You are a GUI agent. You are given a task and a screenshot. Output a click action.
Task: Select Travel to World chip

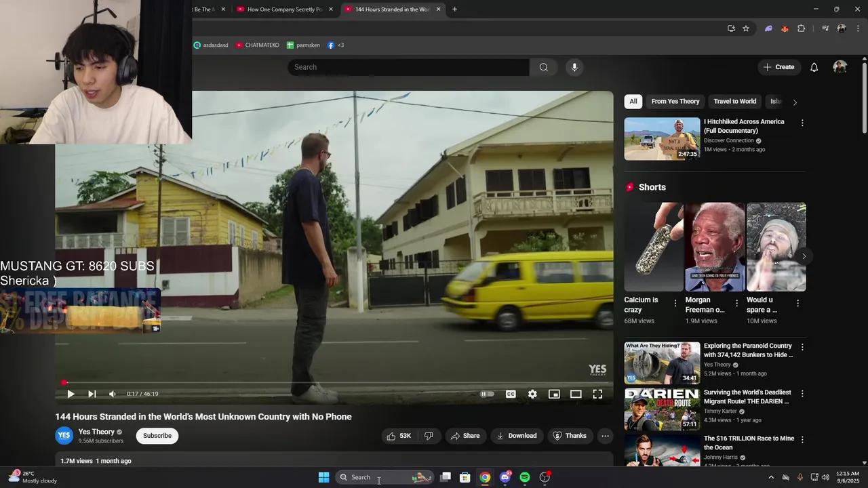coord(735,102)
